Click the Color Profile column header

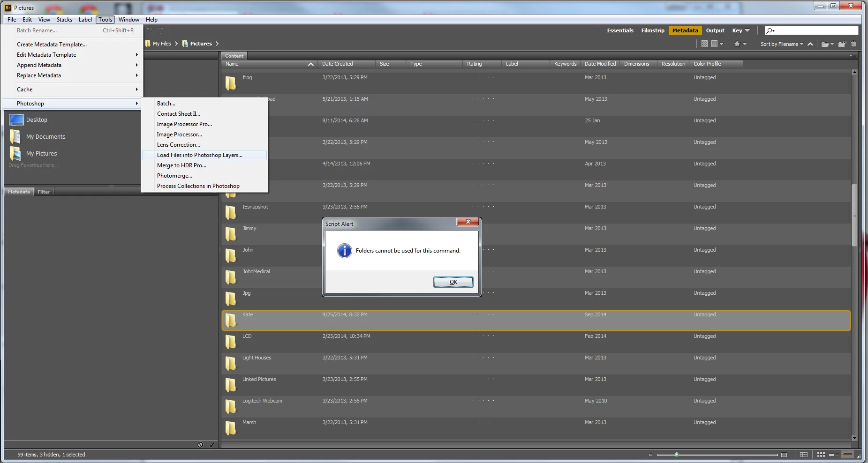[716, 64]
